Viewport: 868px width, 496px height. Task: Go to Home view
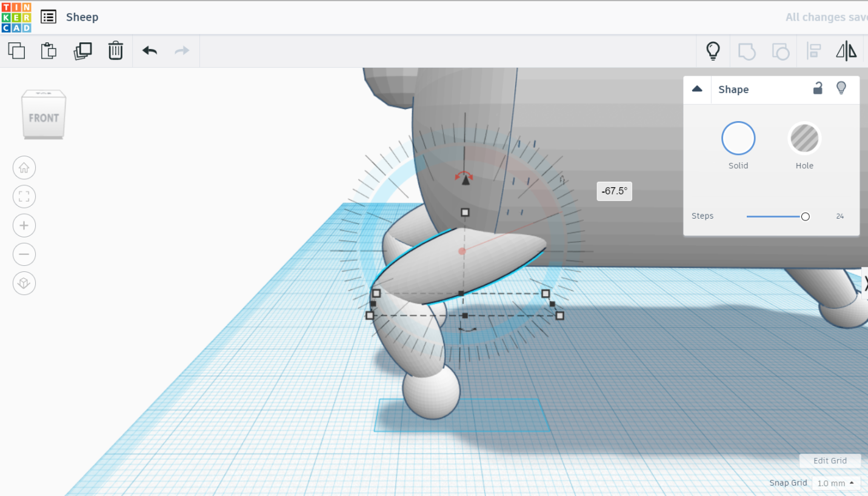(24, 168)
